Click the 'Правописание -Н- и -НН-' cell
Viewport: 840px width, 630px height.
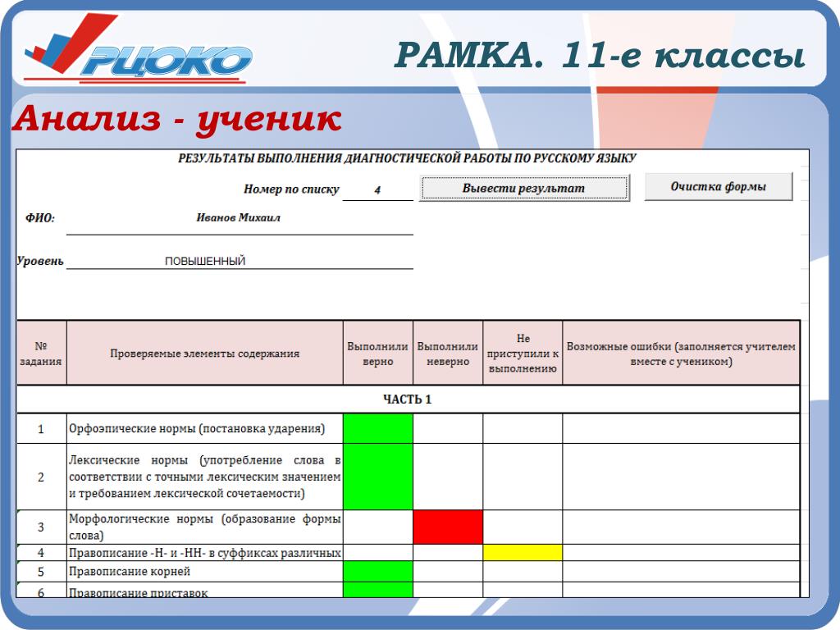[204, 552]
